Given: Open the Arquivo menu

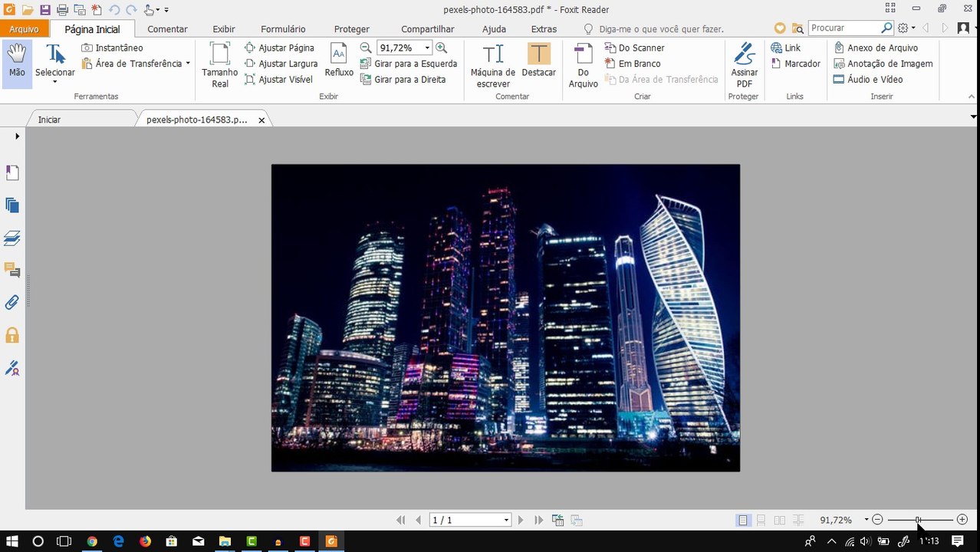Looking at the screenshot, I should click(24, 29).
